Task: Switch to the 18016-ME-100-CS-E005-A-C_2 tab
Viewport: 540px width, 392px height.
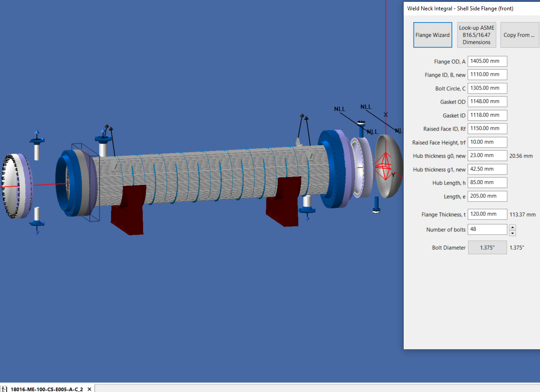Action: tap(46, 389)
